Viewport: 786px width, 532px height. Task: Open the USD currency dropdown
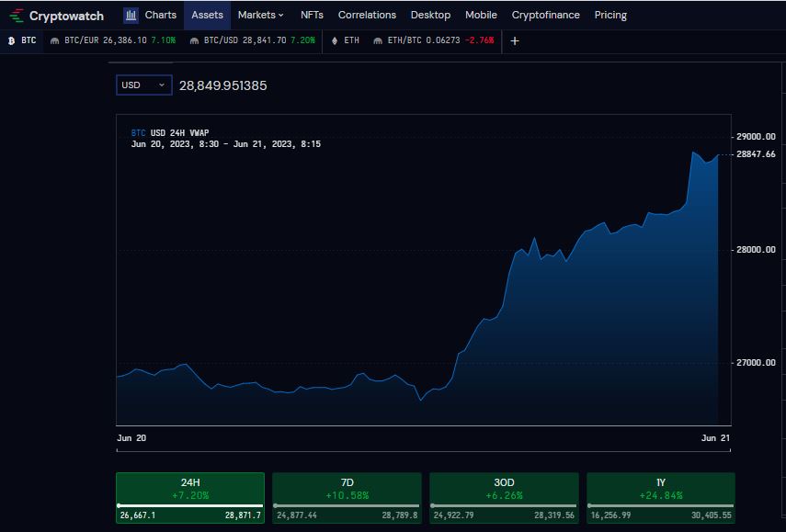(142, 84)
